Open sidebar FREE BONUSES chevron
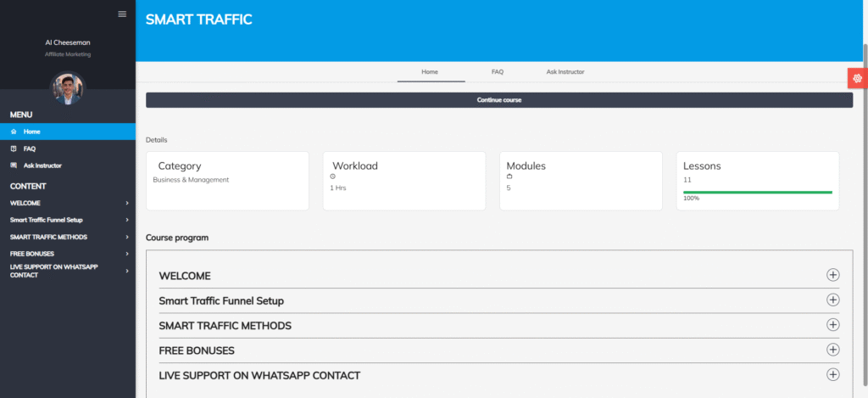868x398 pixels. [127, 254]
